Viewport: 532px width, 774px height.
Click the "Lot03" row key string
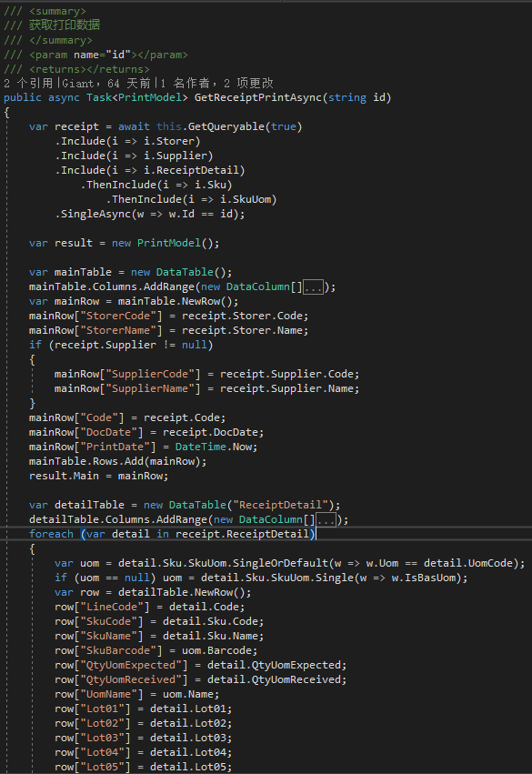pyautogui.click(x=105, y=738)
